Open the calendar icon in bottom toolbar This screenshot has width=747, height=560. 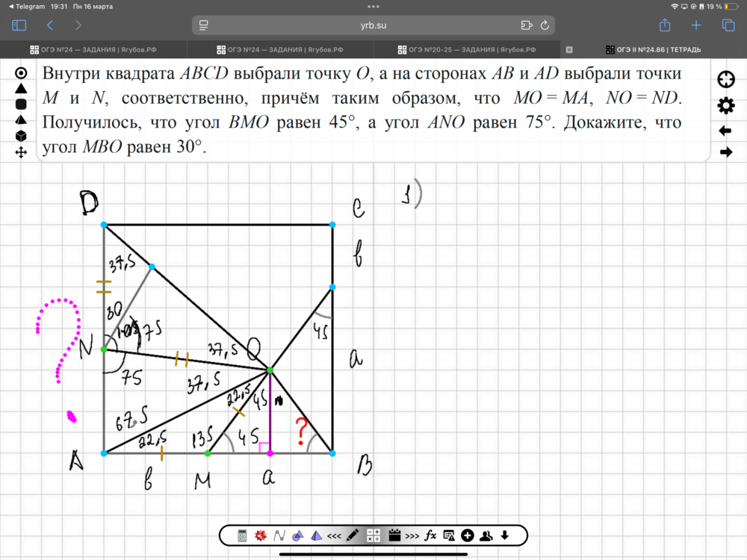tap(394, 535)
